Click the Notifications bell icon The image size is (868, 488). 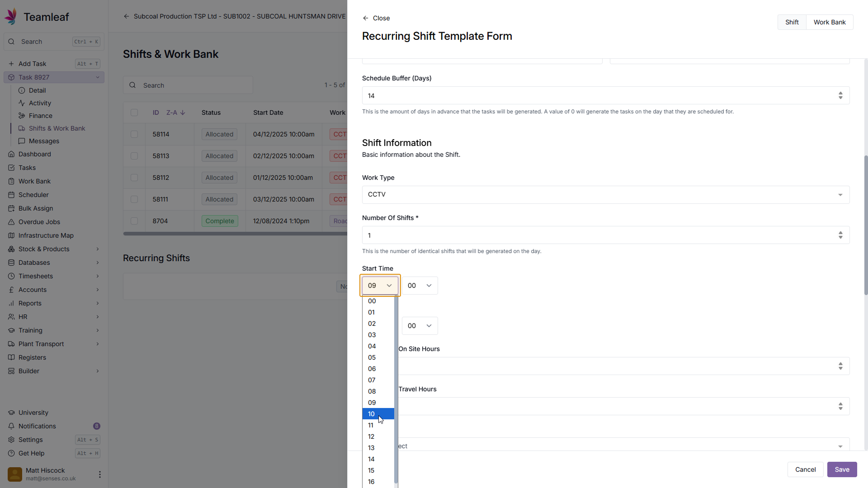click(x=11, y=426)
